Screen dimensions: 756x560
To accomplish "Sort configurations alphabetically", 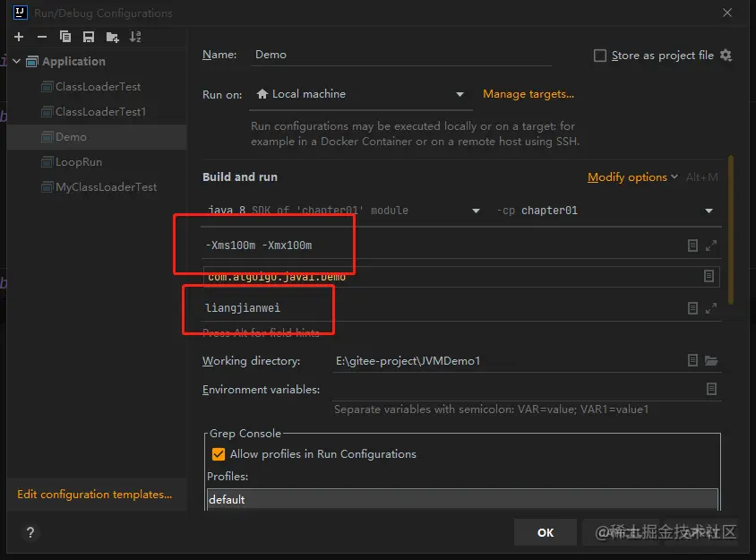I will (x=135, y=37).
